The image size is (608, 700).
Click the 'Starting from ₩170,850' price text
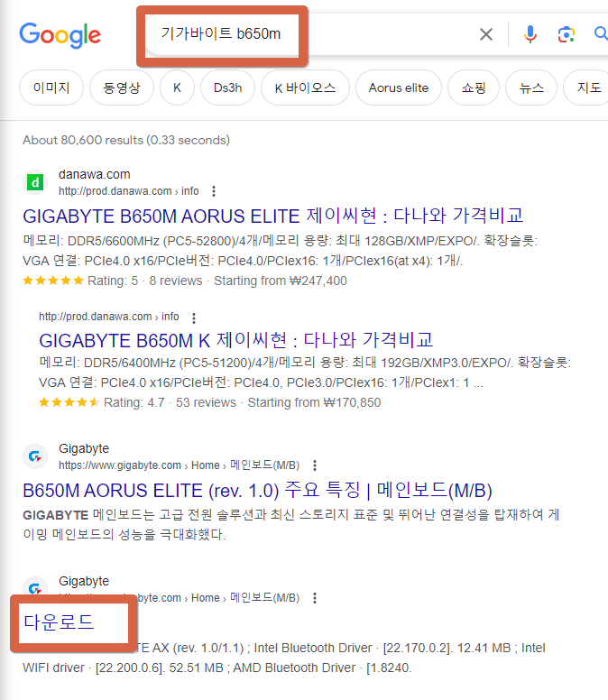coord(314,402)
